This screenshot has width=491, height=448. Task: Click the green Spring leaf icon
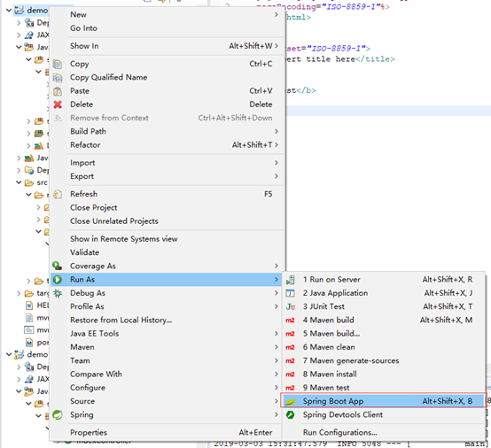pos(58,415)
